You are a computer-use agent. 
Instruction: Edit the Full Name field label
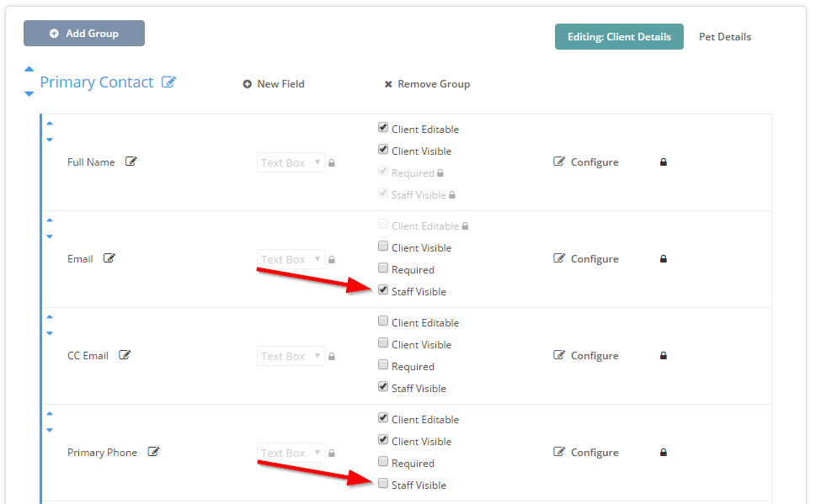[x=131, y=162]
